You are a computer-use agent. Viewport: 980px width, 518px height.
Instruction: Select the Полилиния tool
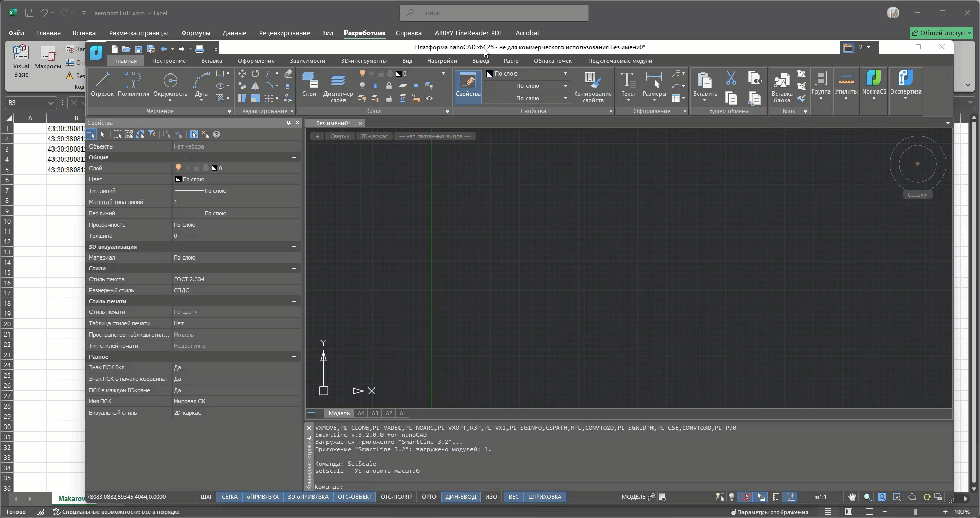point(133,84)
